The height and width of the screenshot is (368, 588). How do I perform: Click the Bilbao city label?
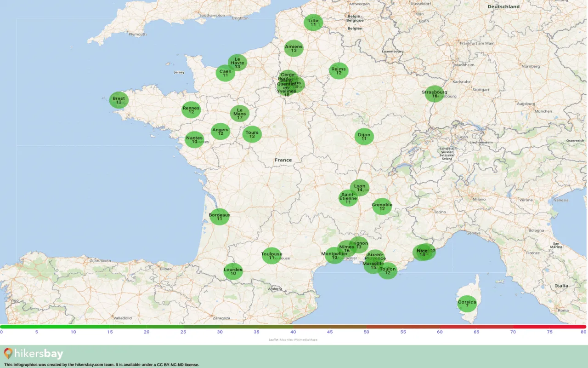click(166, 269)
